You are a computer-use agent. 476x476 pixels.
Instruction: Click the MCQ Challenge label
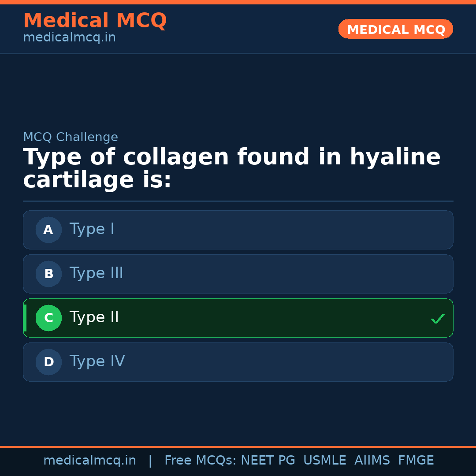(x=71, y=137)
